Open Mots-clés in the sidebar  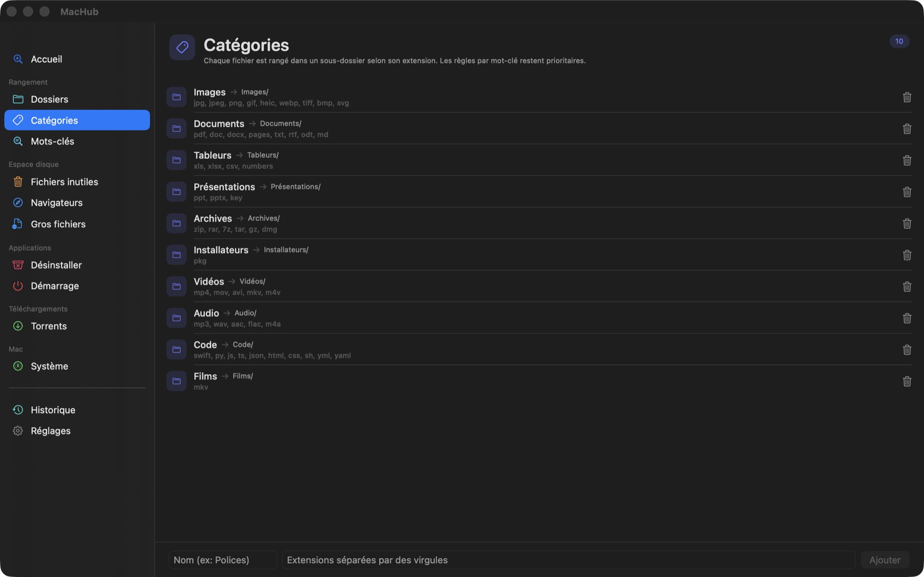77,141
